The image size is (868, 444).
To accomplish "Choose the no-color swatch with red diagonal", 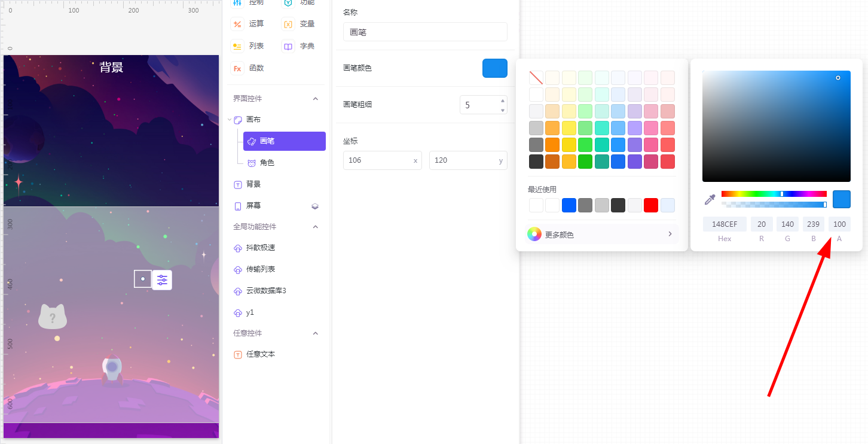I will (536, 78).
